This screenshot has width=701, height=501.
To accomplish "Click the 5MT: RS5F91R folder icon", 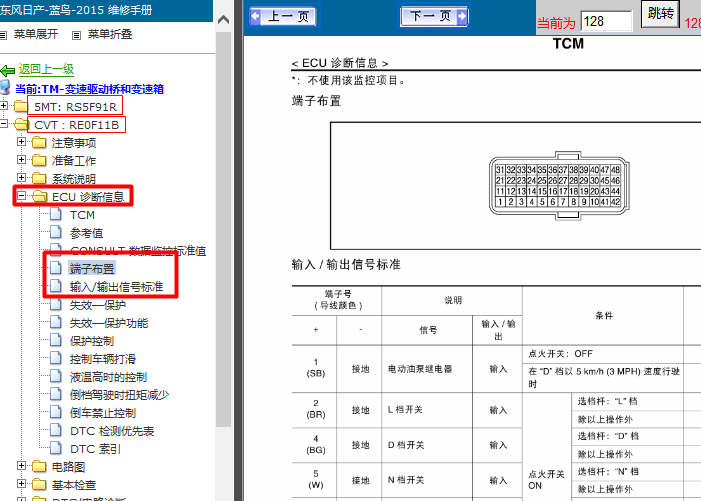I will (x=21, y=106).
